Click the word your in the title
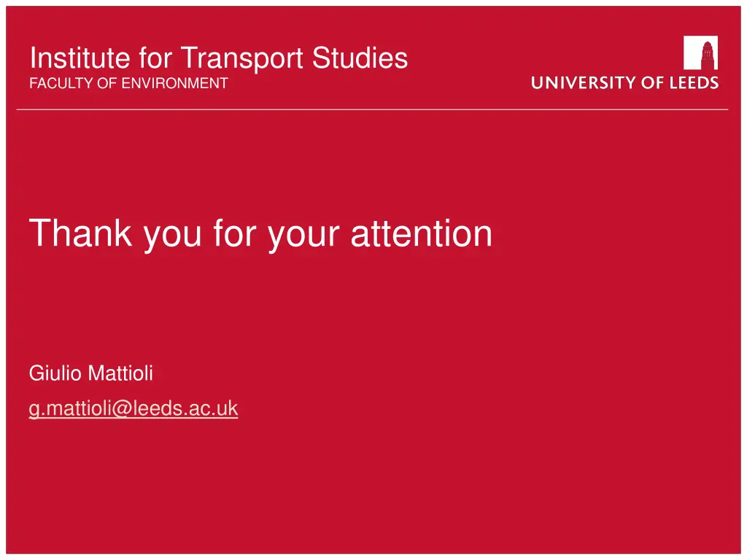 (x=303, y=236)
